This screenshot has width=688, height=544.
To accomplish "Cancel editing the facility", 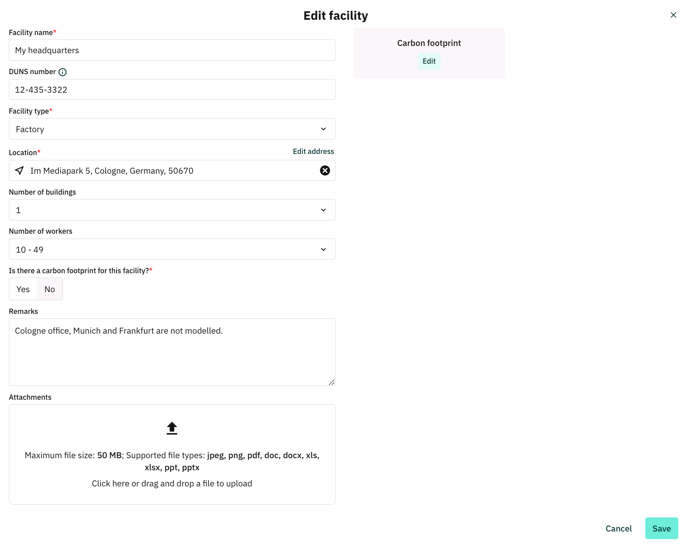I will click(618, 528).
